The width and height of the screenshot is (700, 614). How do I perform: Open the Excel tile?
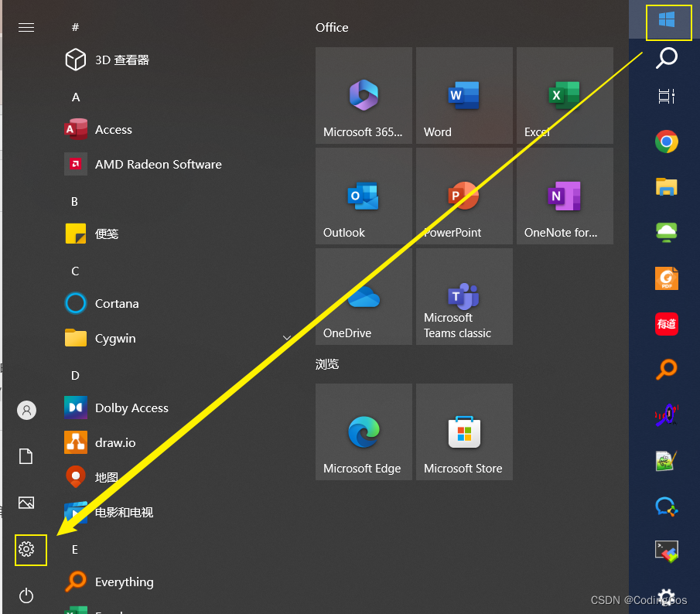coord(565,95)
